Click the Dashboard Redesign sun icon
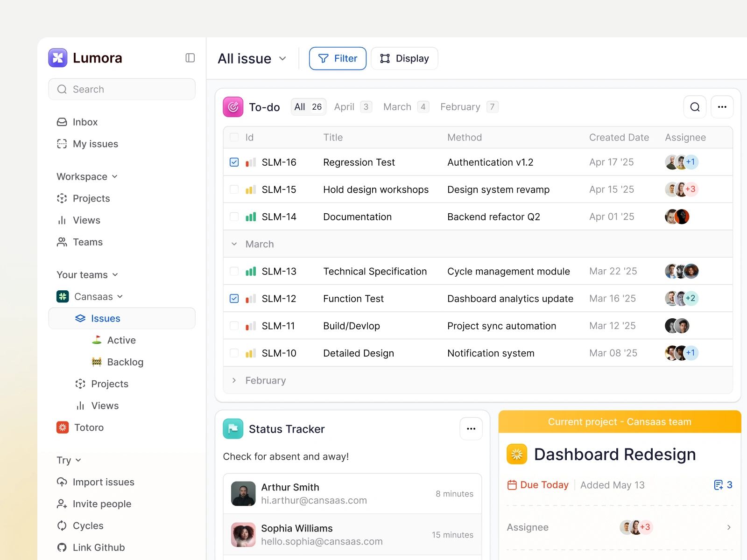The height and width of the screenshot is (560, 747). tap(517, 454)
